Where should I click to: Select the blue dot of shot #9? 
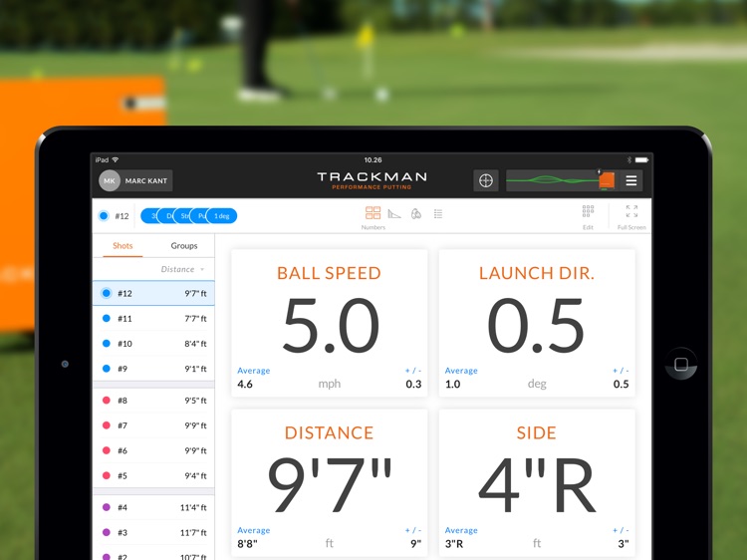click(x=107, y=369)
